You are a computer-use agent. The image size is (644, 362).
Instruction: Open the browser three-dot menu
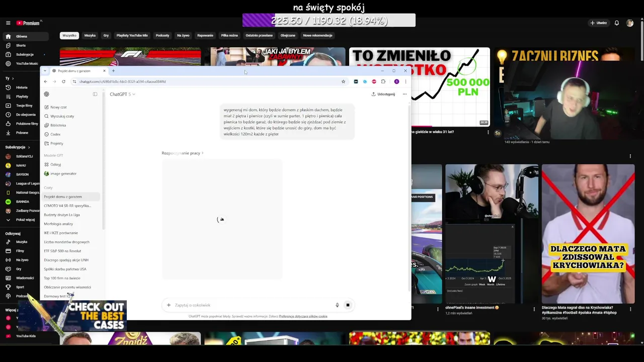[406, 81]
